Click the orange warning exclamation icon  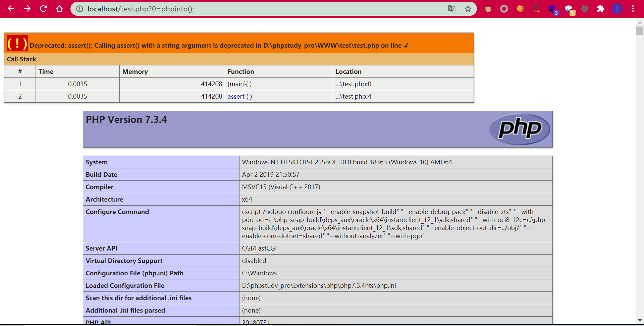point(17,43)
